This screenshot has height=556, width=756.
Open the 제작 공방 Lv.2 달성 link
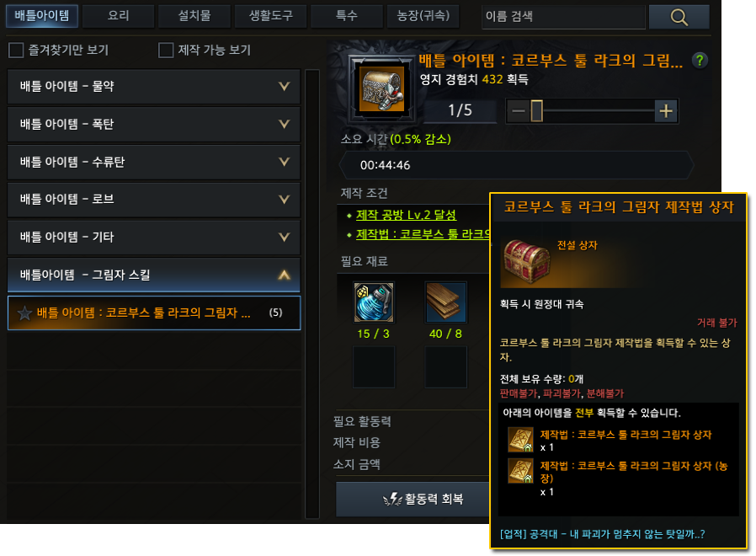406,215
